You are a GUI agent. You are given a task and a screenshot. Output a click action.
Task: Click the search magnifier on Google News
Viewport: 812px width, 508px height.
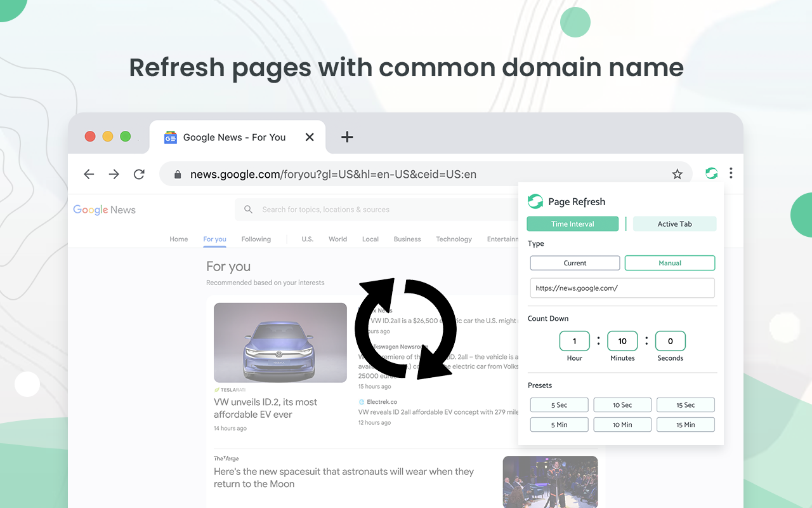coord(247,209)
